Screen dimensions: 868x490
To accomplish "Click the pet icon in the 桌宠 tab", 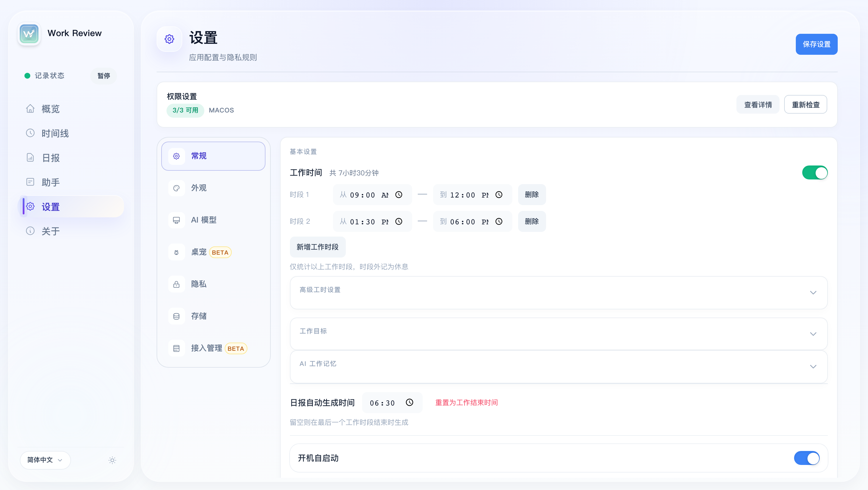I will tap(176, 252).
